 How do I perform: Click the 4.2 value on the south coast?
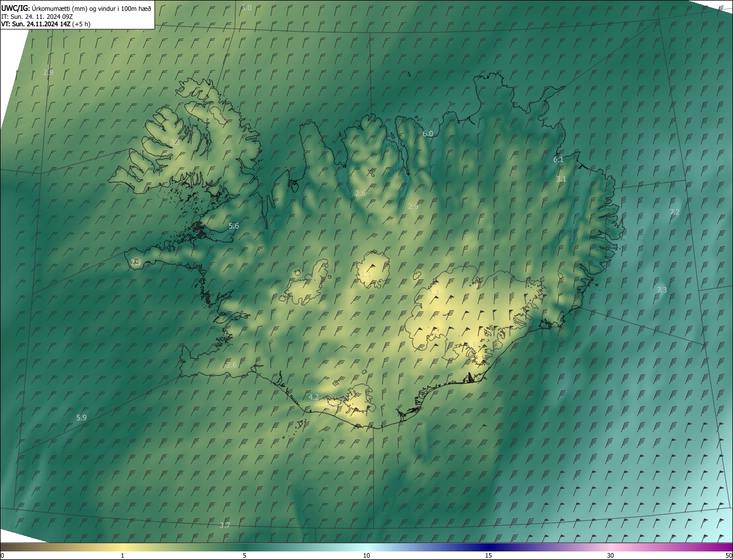click(x=314, y=397)
